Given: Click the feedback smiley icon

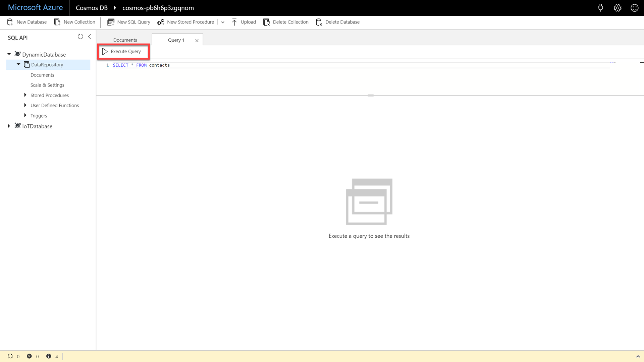Looking at the screenshot, I should tap(634, 8).
